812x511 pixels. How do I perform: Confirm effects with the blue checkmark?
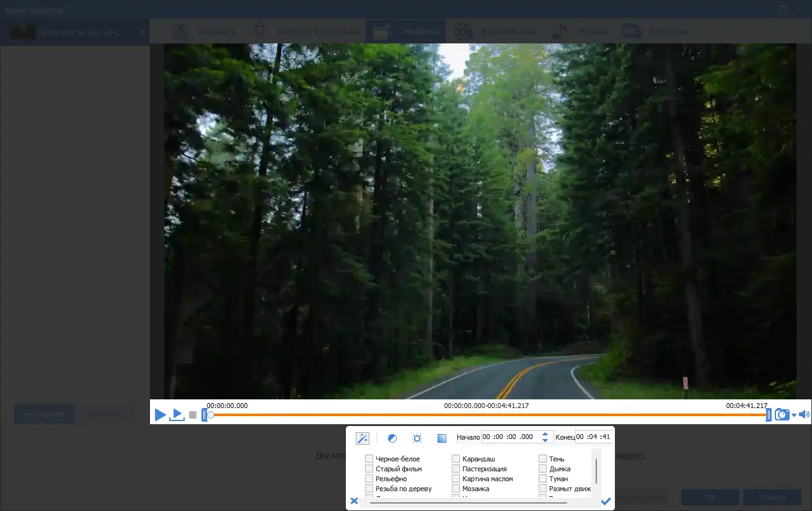[606, 501]
